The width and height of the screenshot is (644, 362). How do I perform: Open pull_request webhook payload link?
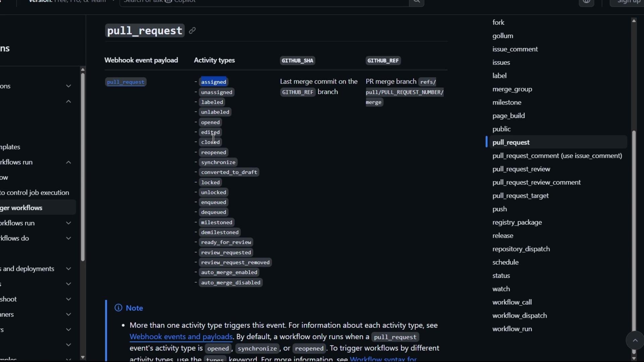(x=126, y=82)
